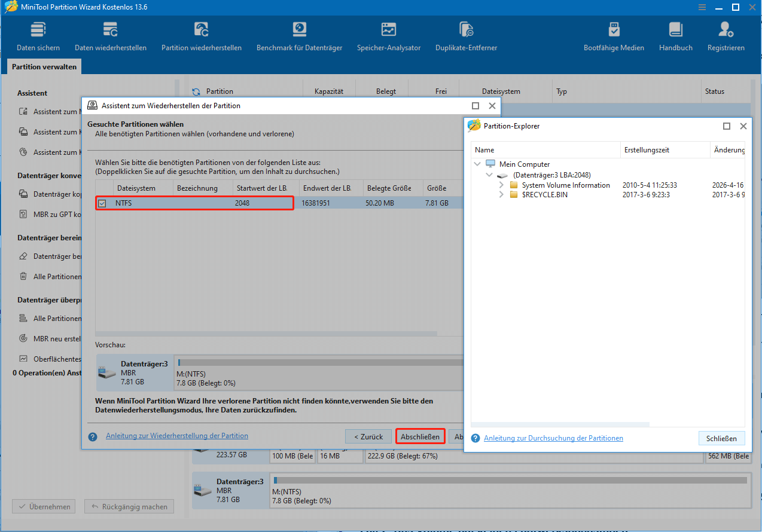Click the MBR zu GPT sidebar icon
762x532 pixels.
coord(23,214)
